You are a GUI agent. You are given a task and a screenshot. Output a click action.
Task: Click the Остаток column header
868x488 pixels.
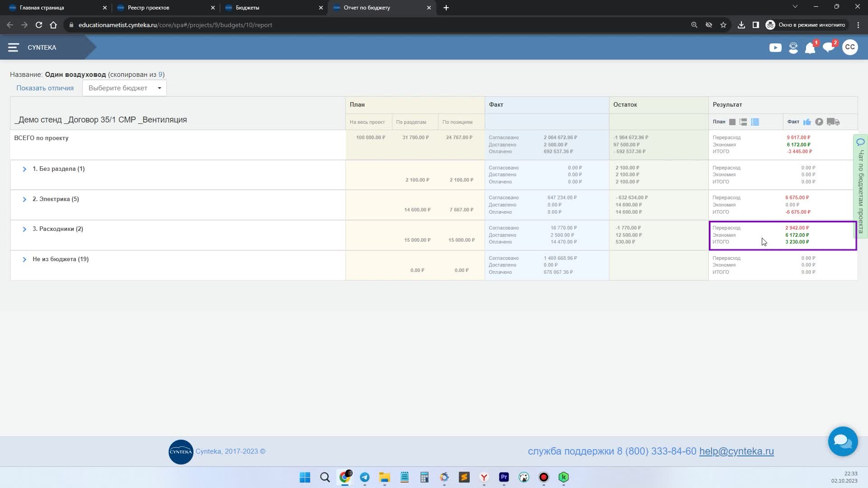[x=659, y=105]
